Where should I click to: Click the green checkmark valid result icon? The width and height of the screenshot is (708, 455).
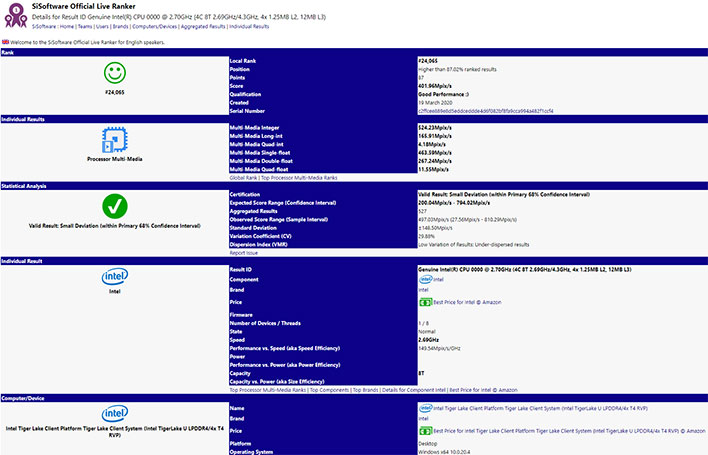point(114,206)
